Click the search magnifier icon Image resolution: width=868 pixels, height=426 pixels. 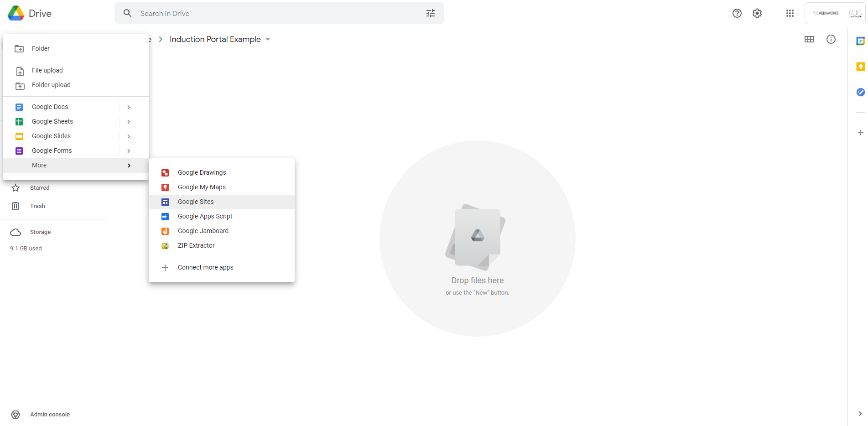tap(128, 13)
